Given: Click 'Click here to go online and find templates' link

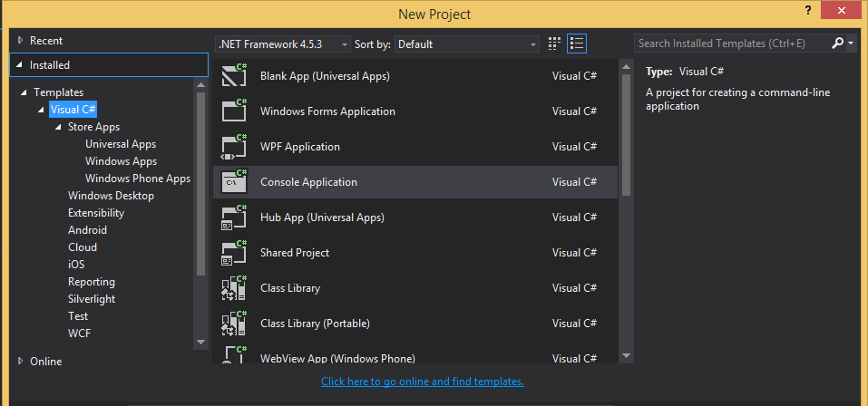Looking at the screenshot, I should click(x=423, y=382).
